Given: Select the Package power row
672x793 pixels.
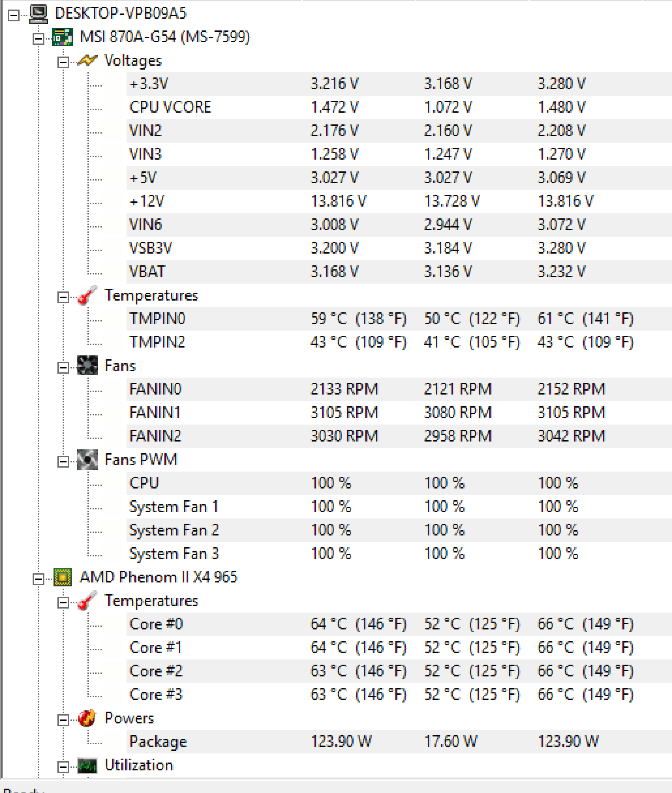Looking at the screenshot, I should pos(399,742).
